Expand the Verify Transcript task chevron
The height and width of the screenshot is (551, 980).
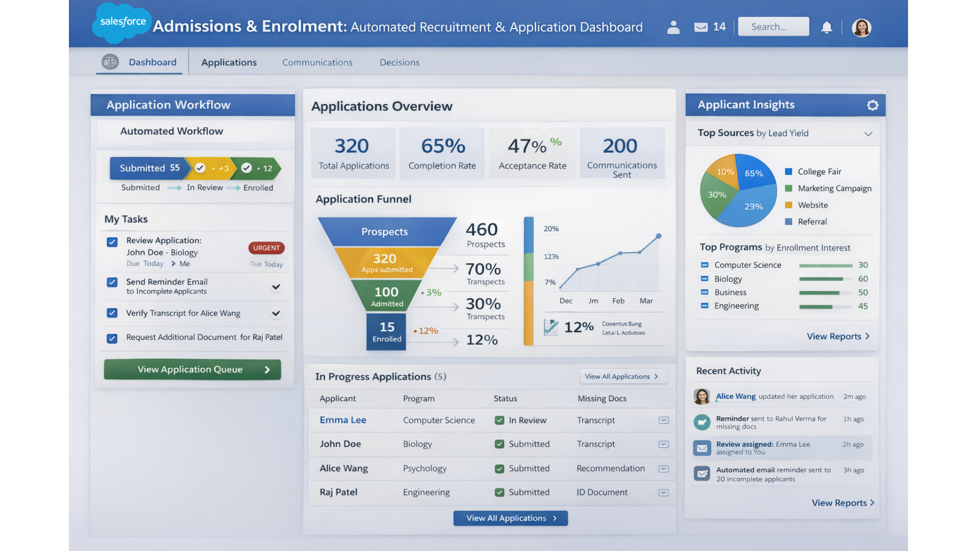pos(276,313)
